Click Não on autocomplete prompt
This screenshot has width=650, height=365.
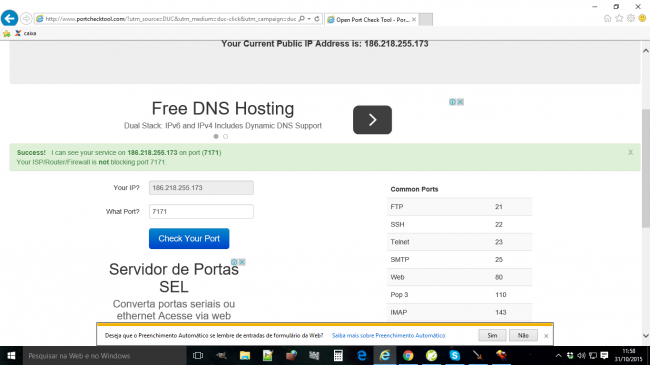[523, 335]
